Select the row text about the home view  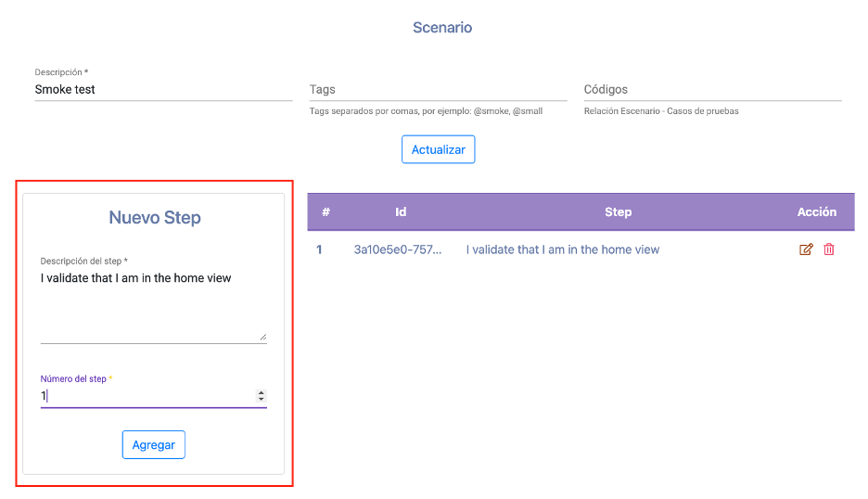coord(562,249)
